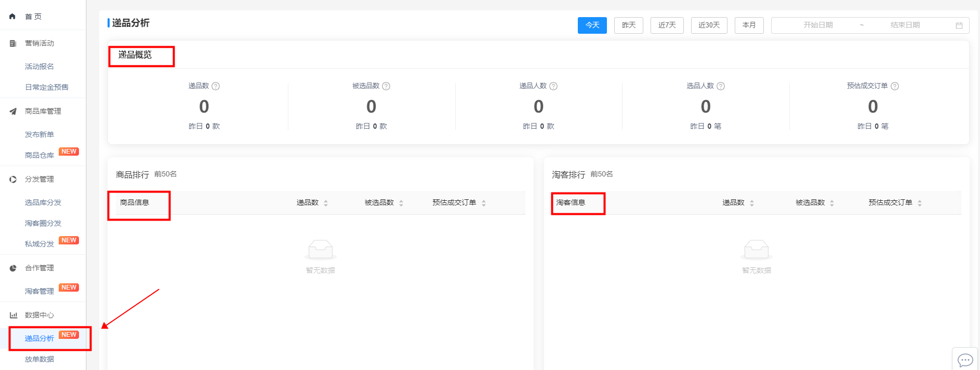Screen dimensions: 980x370
Task: Sort 淘客排行 by 预估成交订单 column
Action: [920, 203]
